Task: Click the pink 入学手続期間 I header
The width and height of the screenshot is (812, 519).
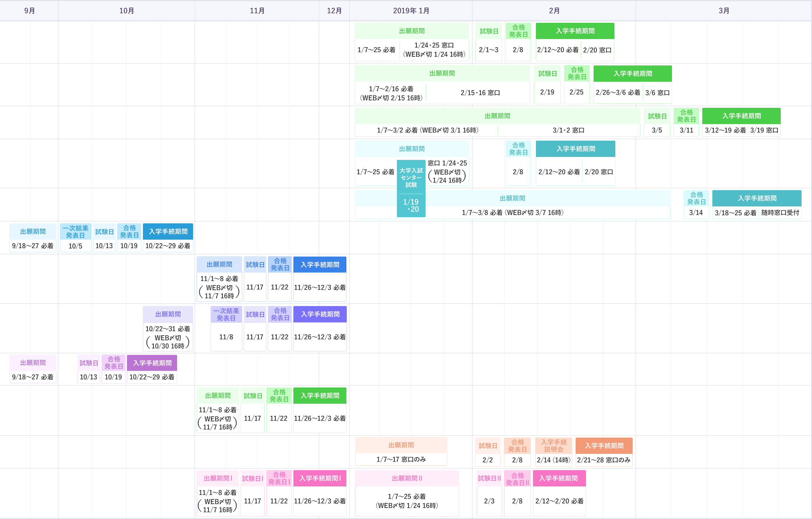Action: click(320, 478)
